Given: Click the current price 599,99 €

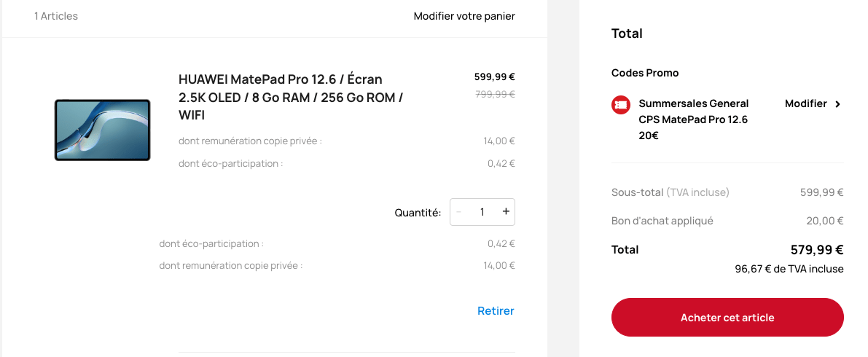Looking at the screenshot, I should [494, 77].
